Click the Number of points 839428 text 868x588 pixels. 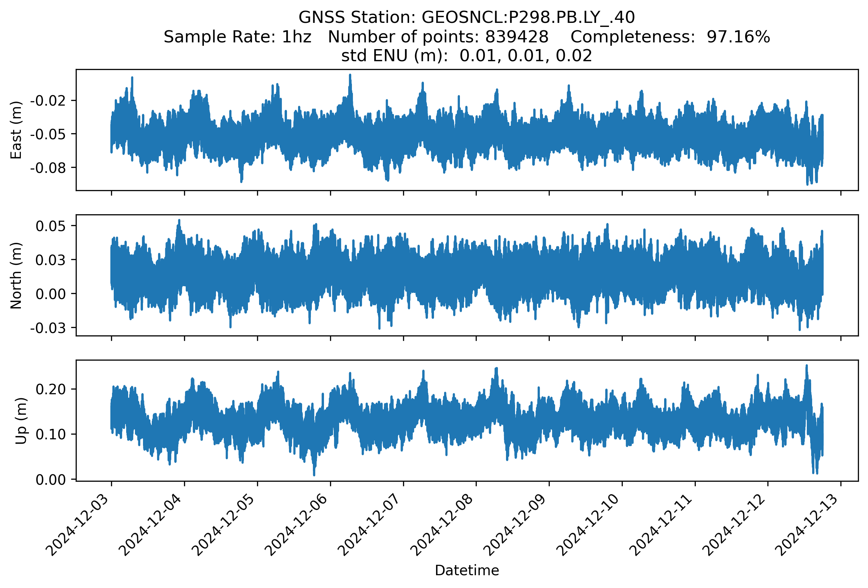(x=438, y=37)
